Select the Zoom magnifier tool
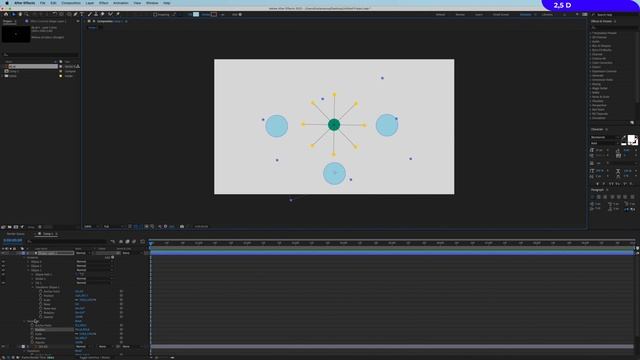The height and width of the screenshot is (360, 640). [27, 14]
